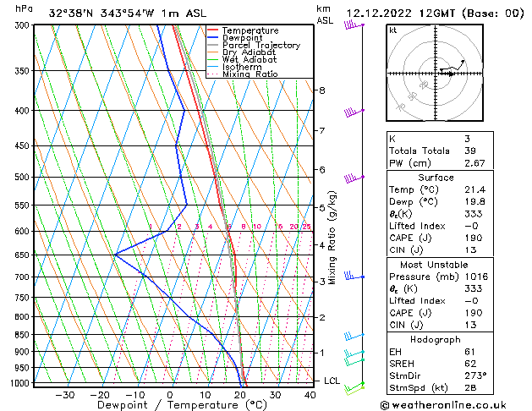
Task: Select the Dry Adiabat legend label
Action: tap(249, 52)
